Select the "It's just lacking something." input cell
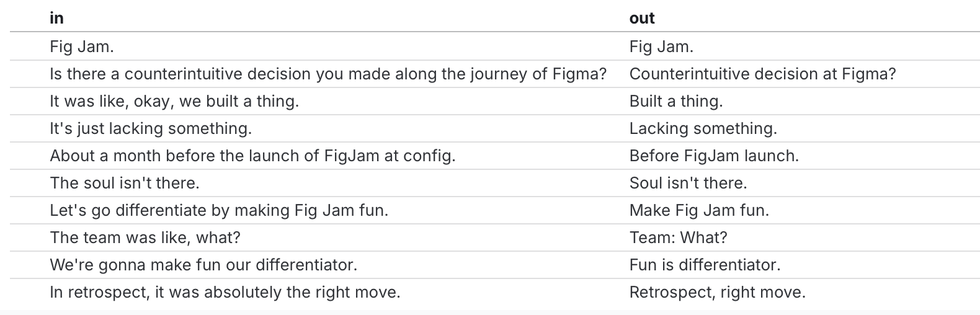This screenshot has height=315, width=980. tap(151, 128)
